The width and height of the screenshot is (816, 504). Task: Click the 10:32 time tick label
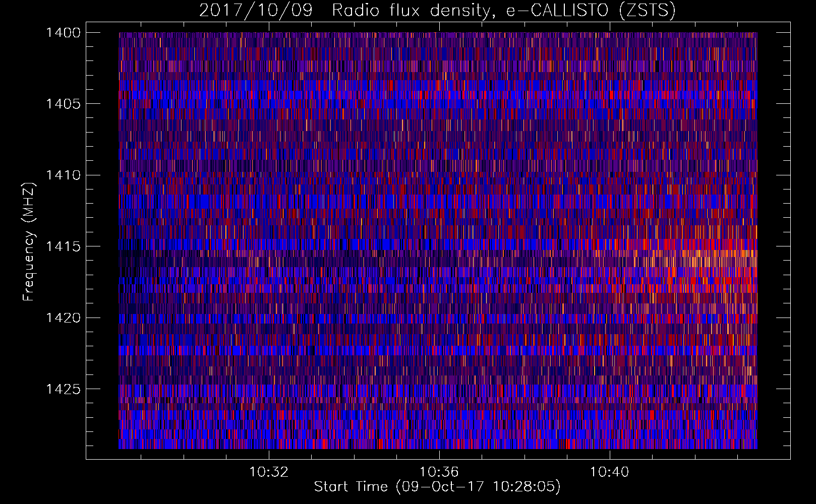coord(269,472)
